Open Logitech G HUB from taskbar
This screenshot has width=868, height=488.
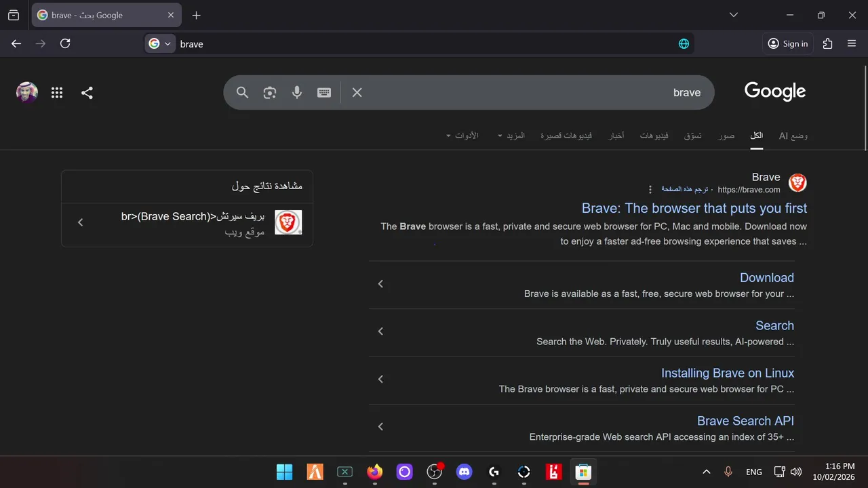[x=494, y=472]
